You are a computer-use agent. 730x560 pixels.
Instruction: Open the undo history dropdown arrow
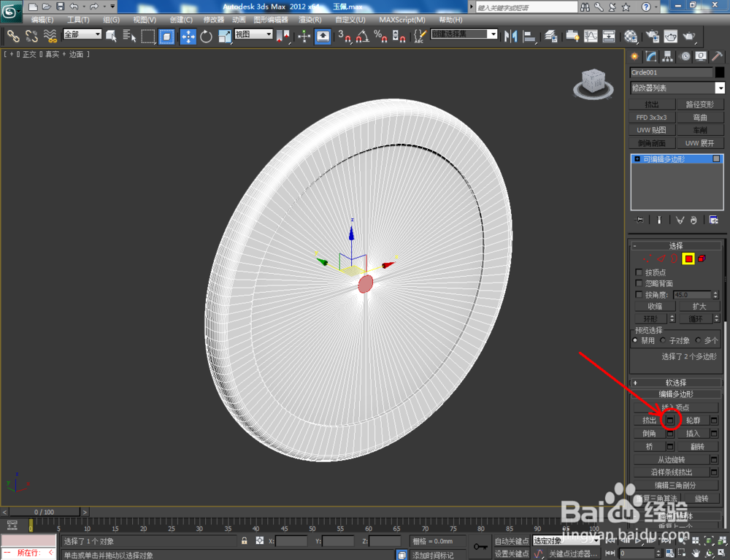84,7
